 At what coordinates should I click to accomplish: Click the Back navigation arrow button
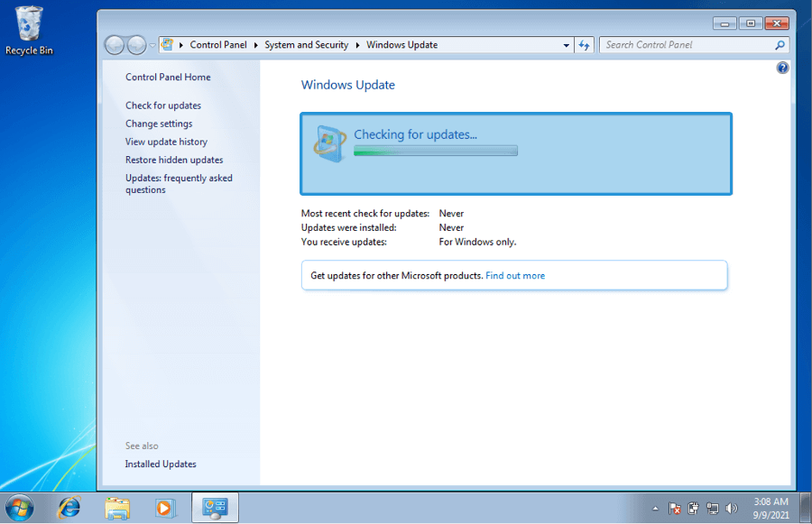(x=115, y=45)
